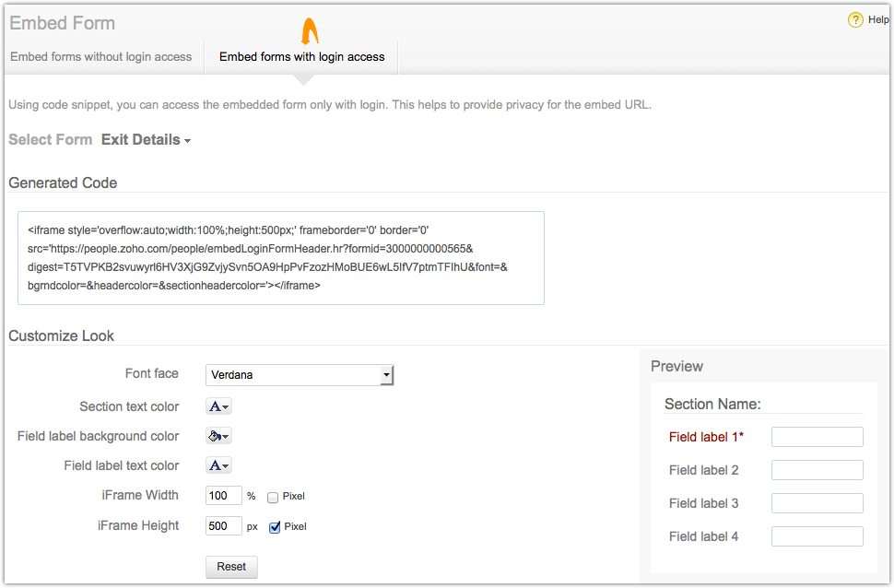Screen dimensions: 894x588
Task: Click the Help question mark icon
Action: (x=855, y=20)
